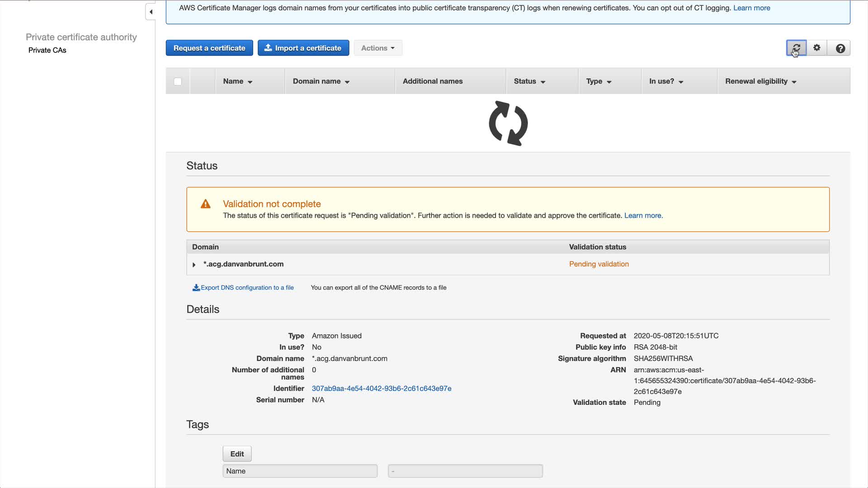868x488 pixels.
Task: Open the help question mark icon
Action: (840, 48)
